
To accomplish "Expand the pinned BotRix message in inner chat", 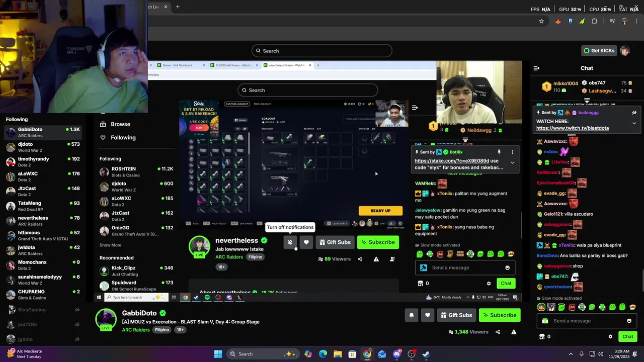I will [512, 162].
